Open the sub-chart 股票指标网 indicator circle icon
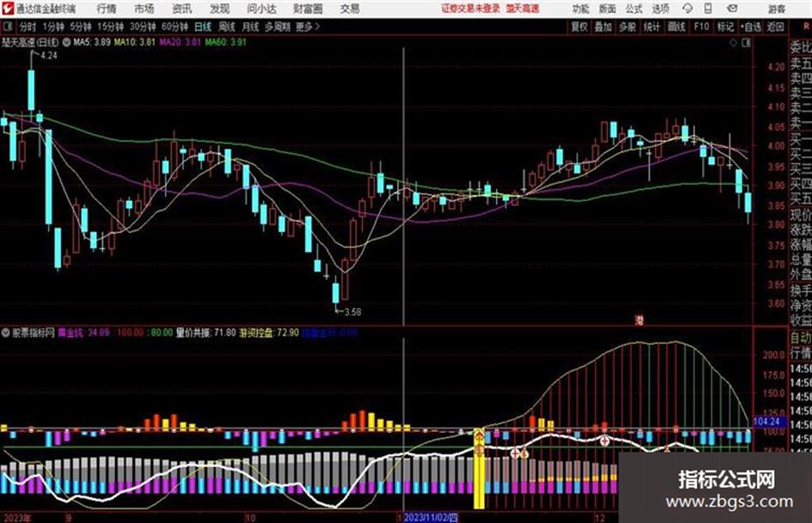This screenshot has width=812, height=523. pyautogui.click(x=6, y=332)
